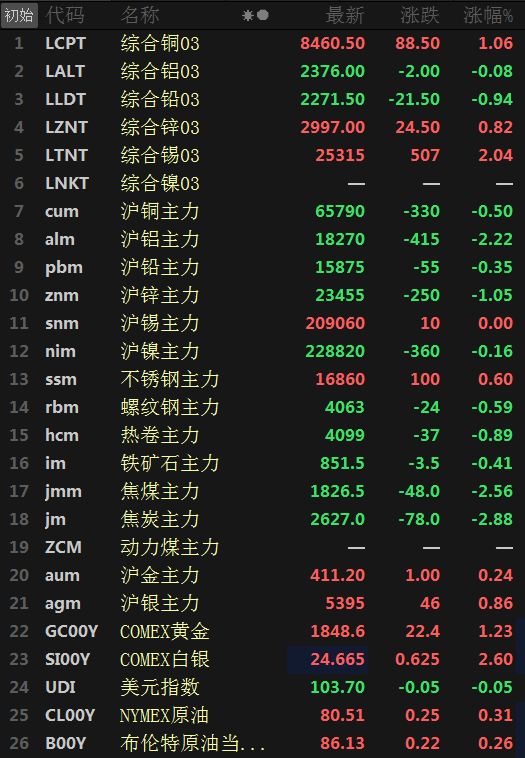Click the 65790 latest price
Image resolution: width=525 pixels, height=758 pixels.
[x=340, y=212]
